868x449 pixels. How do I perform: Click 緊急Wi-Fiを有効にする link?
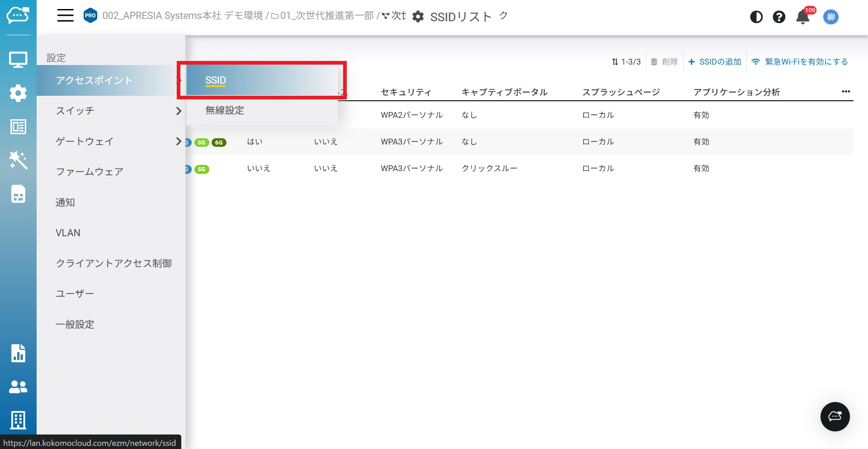pos(800,62)
